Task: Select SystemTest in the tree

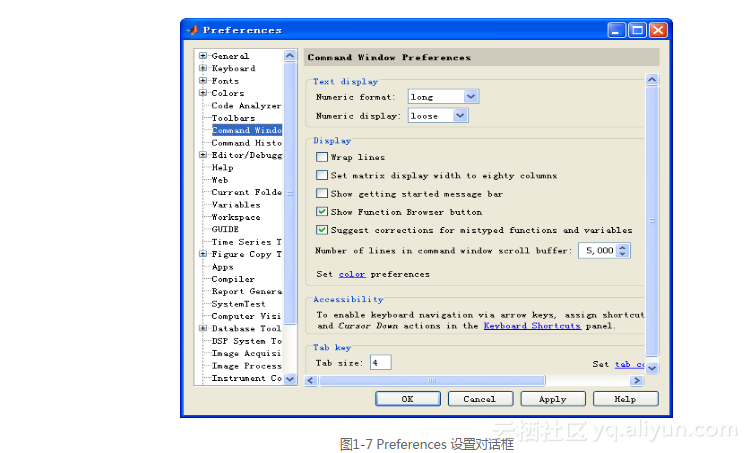Action: click(x=238, y=304)
